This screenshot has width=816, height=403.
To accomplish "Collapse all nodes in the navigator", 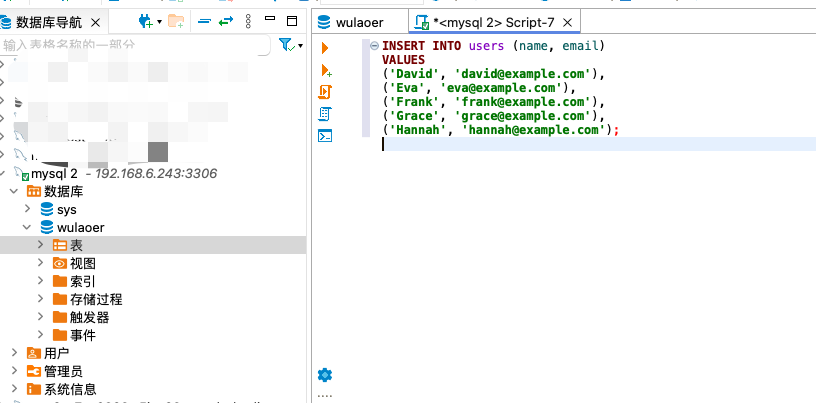I will pyautogui.click(x=204, y=21).
